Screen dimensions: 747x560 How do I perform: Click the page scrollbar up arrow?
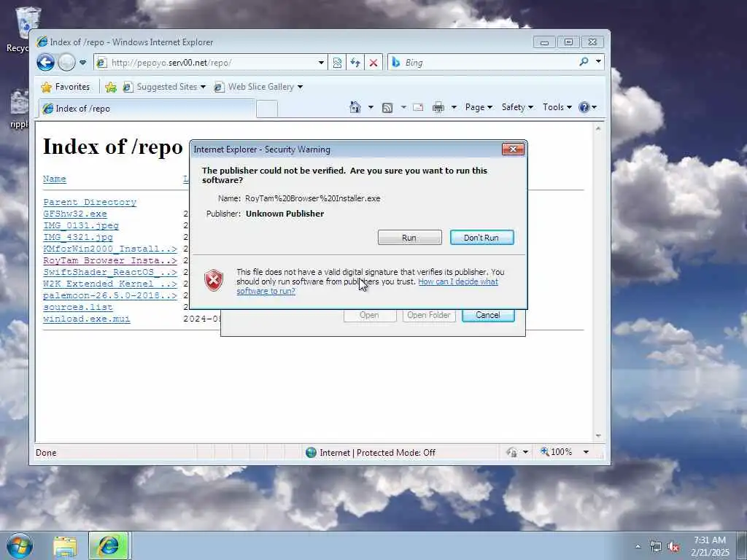tap(598, 128)
